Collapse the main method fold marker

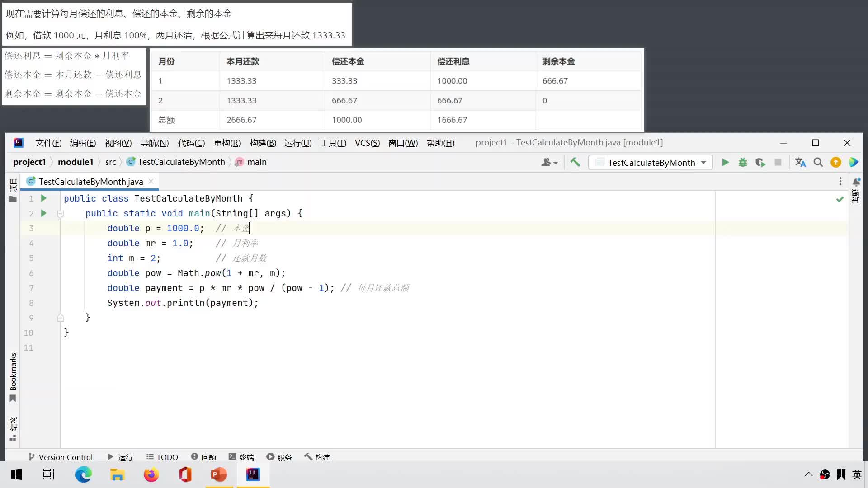pos(61,213)
